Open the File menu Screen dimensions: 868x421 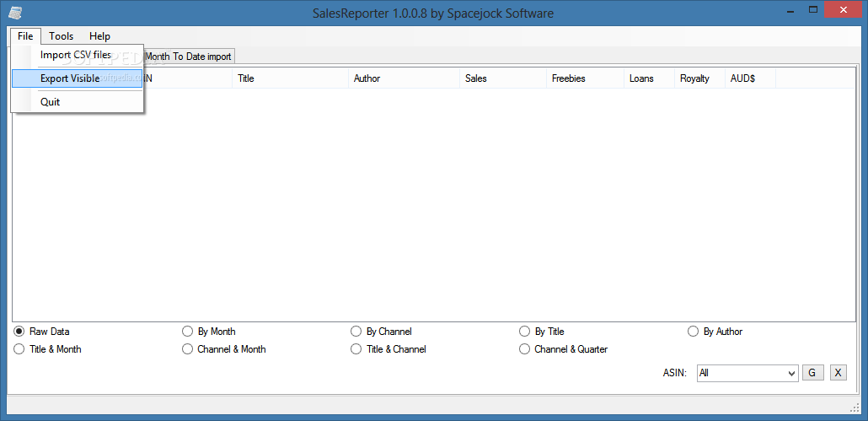click(x=25, y=36)
